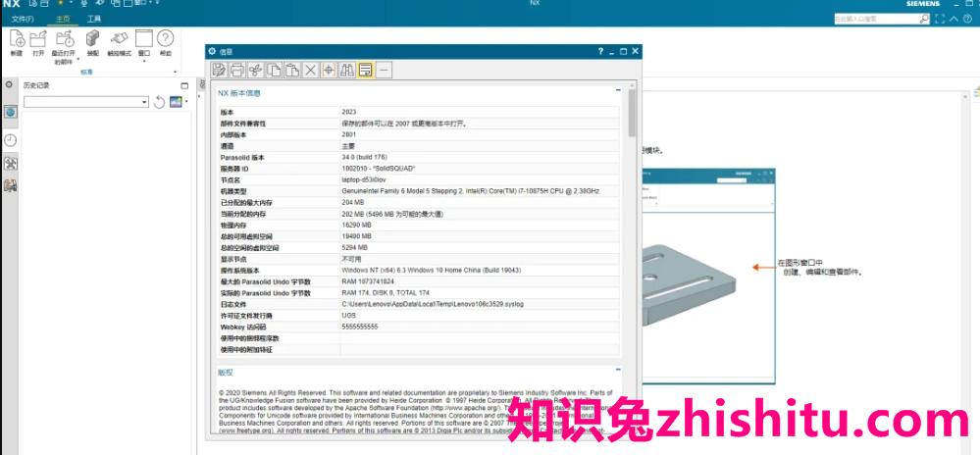This screenshot has height=455, width=980.
Task: Open the 最近打开的部件 recent parts icon
Action: 65,39
